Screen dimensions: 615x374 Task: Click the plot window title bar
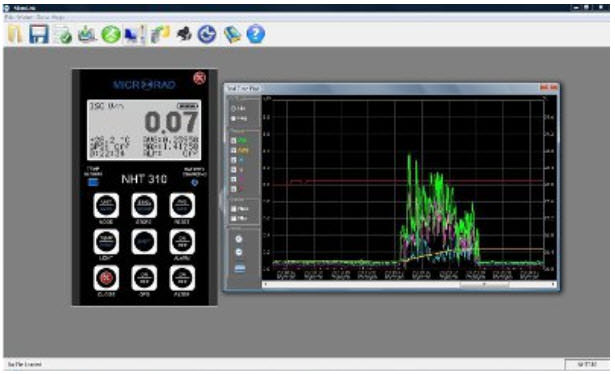click(x=391, y=88)
